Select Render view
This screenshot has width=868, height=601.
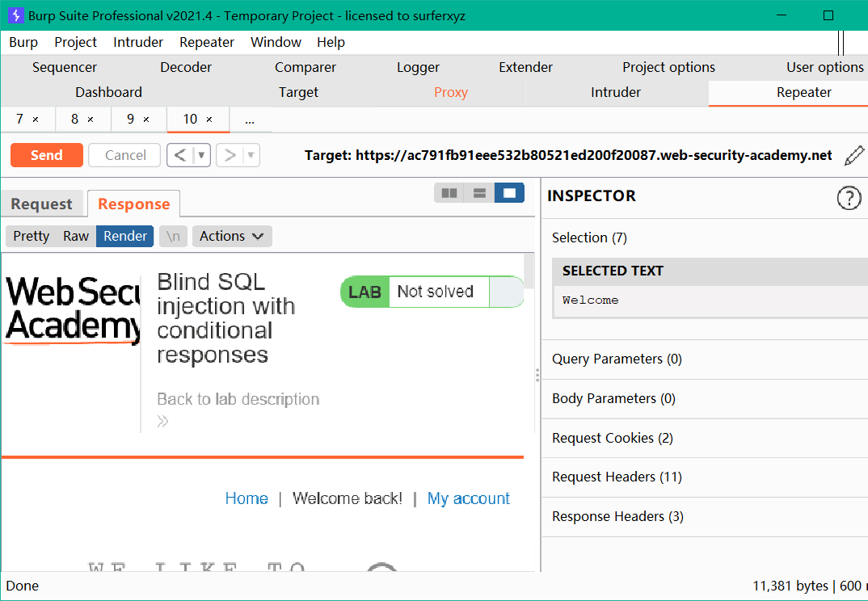coord(125,237)
